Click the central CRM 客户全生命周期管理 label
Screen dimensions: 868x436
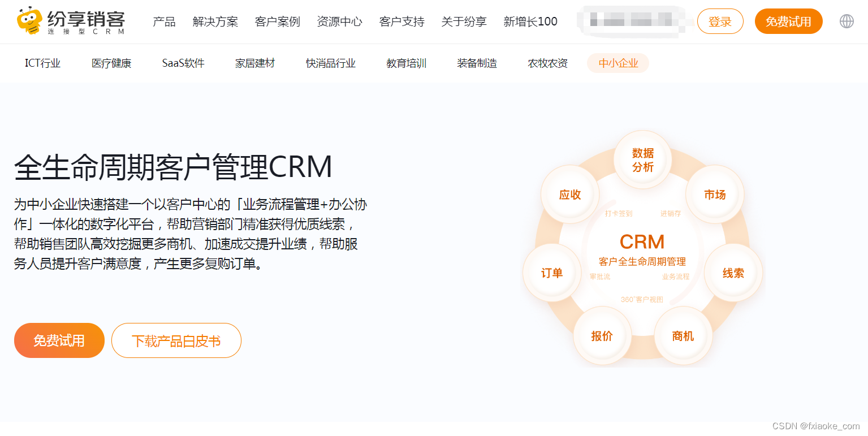[x=642, y=249]
